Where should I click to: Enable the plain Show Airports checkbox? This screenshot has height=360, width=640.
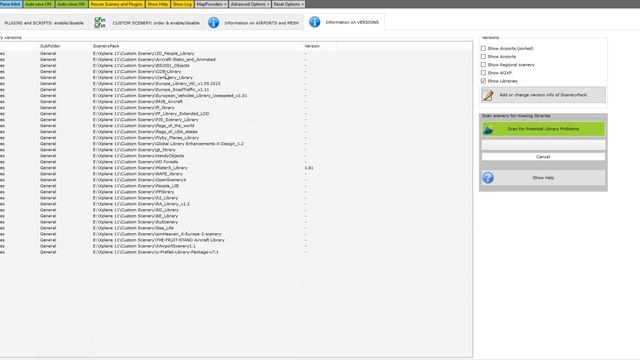pyautogui.click(x=483, y=57)
